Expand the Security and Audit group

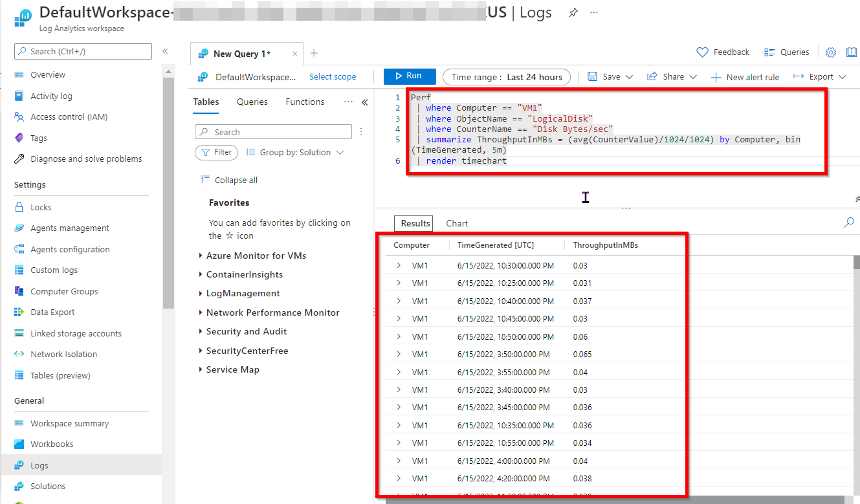coord(201,332)
